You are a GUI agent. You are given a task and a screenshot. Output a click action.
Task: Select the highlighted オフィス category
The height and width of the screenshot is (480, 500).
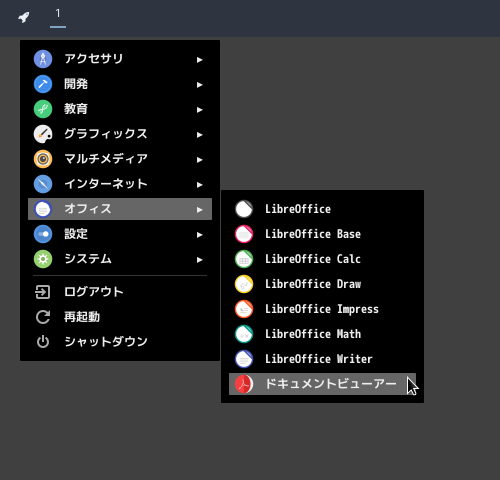[120, 209]
